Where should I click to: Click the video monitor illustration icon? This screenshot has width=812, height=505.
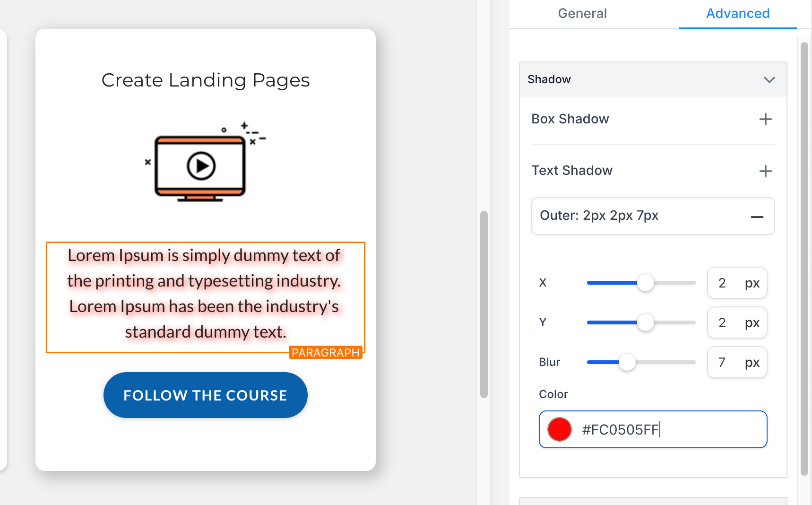tap(205, 162)
